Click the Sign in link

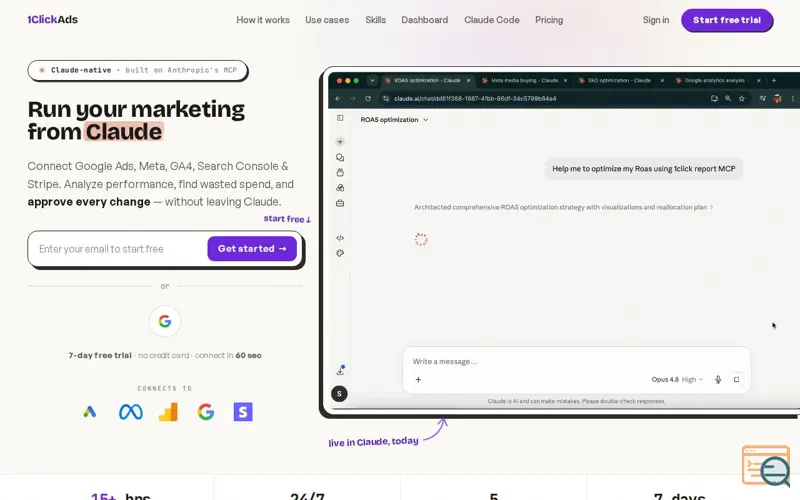[656, 20]
